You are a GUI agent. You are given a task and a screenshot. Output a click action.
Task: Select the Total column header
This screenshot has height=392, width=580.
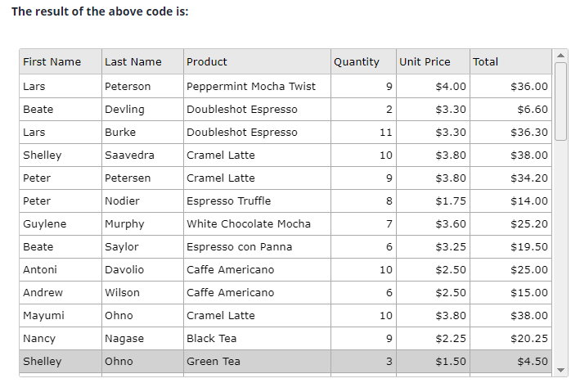[485, 62]
